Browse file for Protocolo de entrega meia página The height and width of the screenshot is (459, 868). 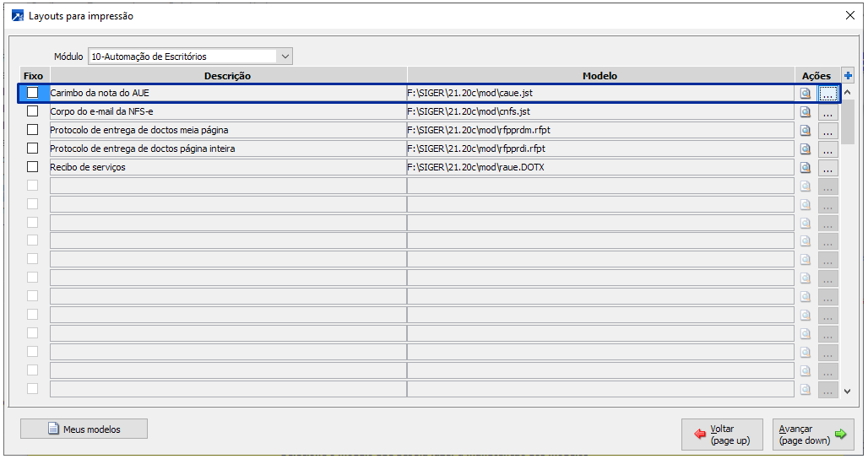pos(827,131)
